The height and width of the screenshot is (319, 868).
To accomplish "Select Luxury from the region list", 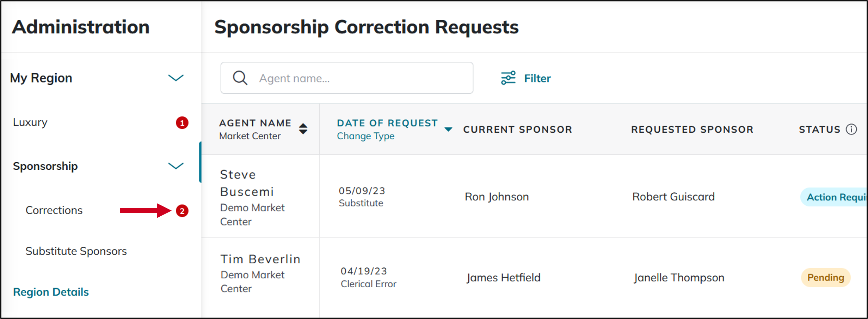I will pyautogui.click(x=30, y=122).
